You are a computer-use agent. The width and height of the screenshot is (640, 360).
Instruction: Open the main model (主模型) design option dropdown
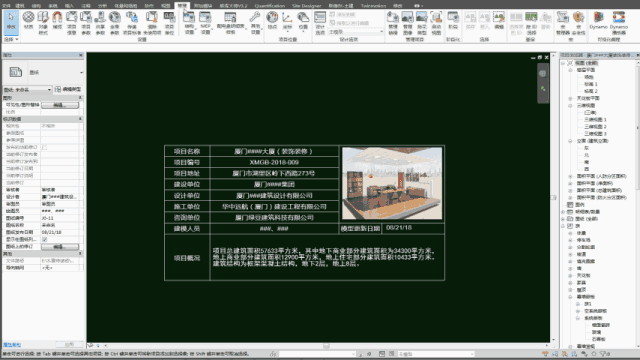[x=356, y=31]
